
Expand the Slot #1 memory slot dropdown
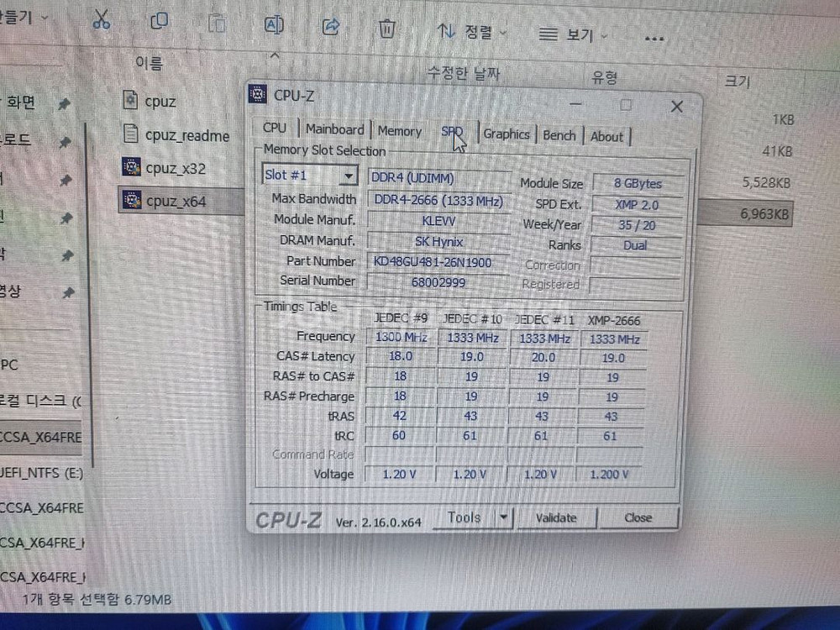[x=348, y=176]
